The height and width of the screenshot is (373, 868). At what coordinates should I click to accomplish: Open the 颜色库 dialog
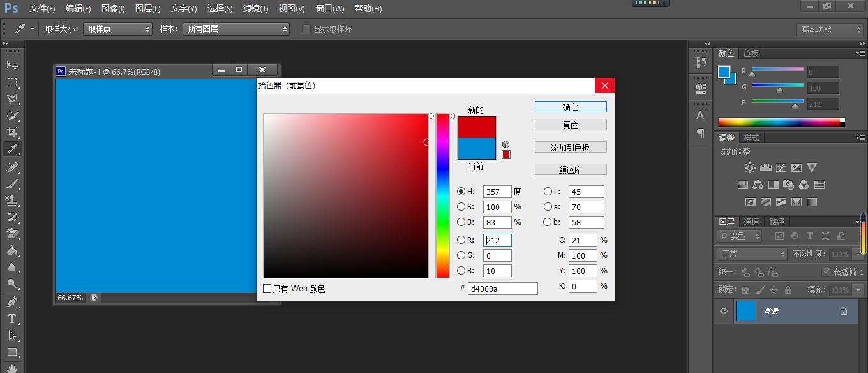(x=570, y=169)
